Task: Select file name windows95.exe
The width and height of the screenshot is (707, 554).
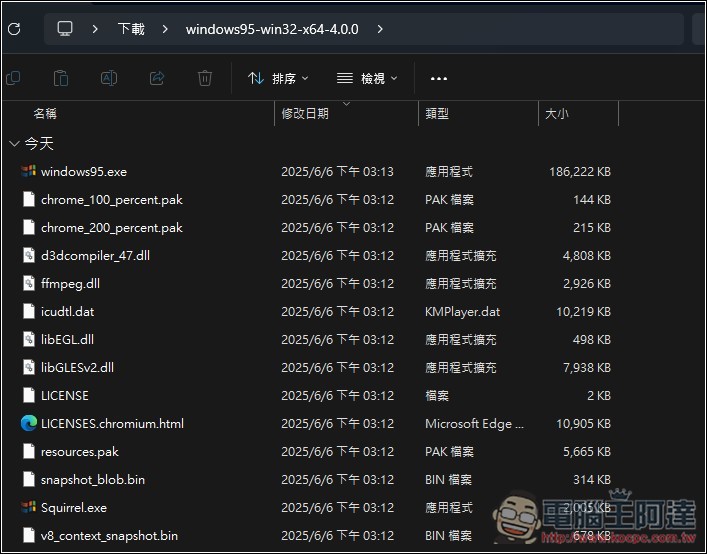Action: pyautogui.click(x=84, y=172)
